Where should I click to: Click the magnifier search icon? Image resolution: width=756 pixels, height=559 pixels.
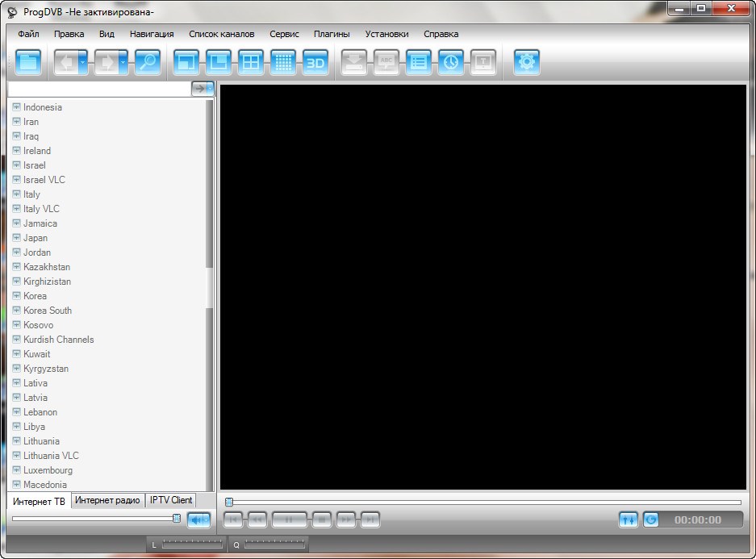pyautogui.click(x=147, y=63)
